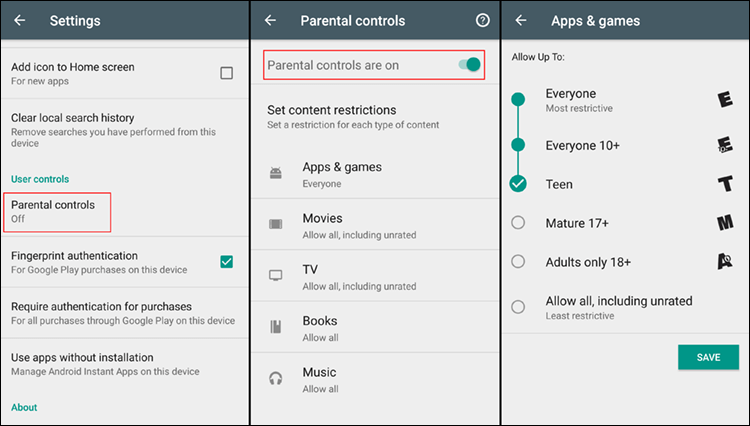The image size is (750, 426).
Task: Check Add icon to Home screen box
Action: [x=226, y=73]
